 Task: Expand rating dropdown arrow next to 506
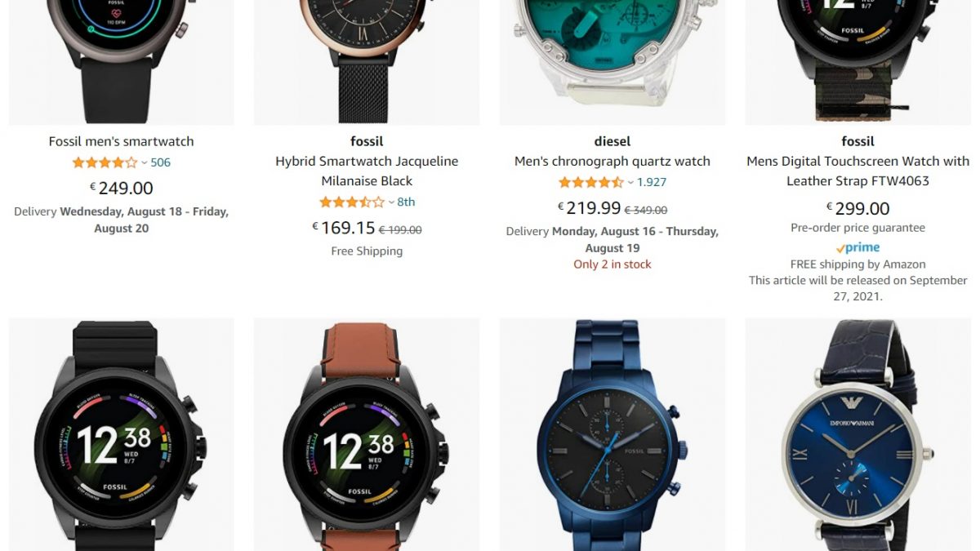145,162
